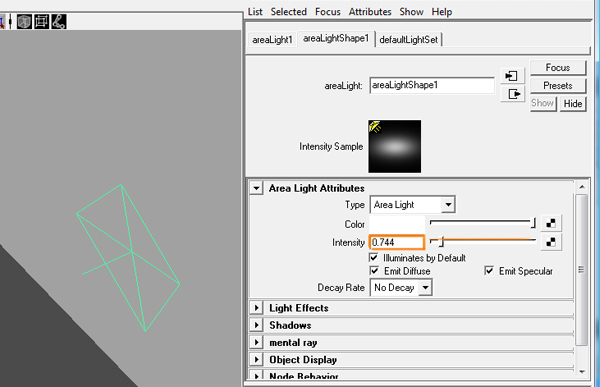Click the Focus button
Screen dimensions: 600x387
coord(558,67)
